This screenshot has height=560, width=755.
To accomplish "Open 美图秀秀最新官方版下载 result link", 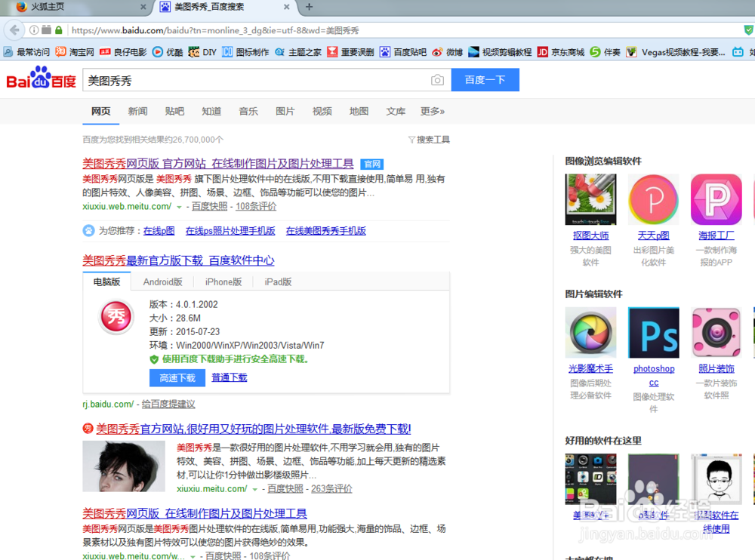I will coord(178,260).
